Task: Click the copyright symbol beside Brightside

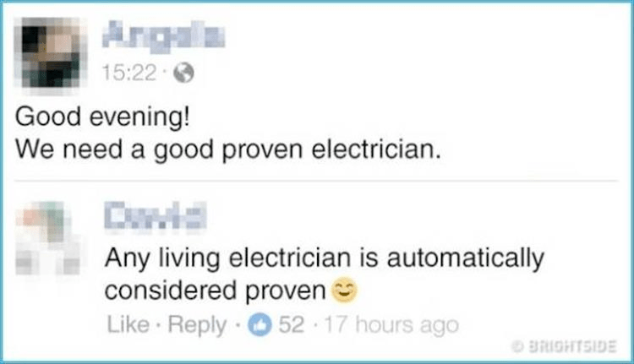Action: tap(517, 346)
